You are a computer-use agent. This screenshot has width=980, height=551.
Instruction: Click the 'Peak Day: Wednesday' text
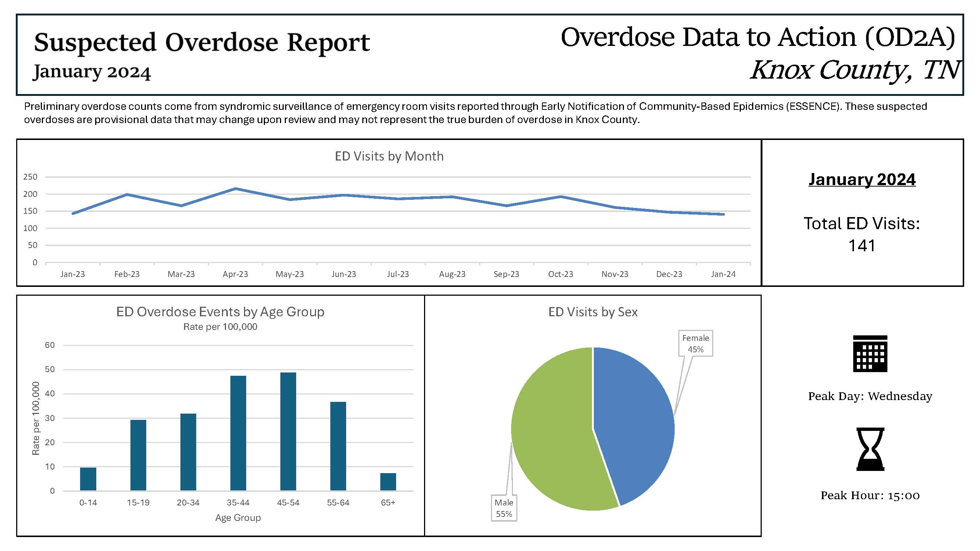tap(870, 396)
